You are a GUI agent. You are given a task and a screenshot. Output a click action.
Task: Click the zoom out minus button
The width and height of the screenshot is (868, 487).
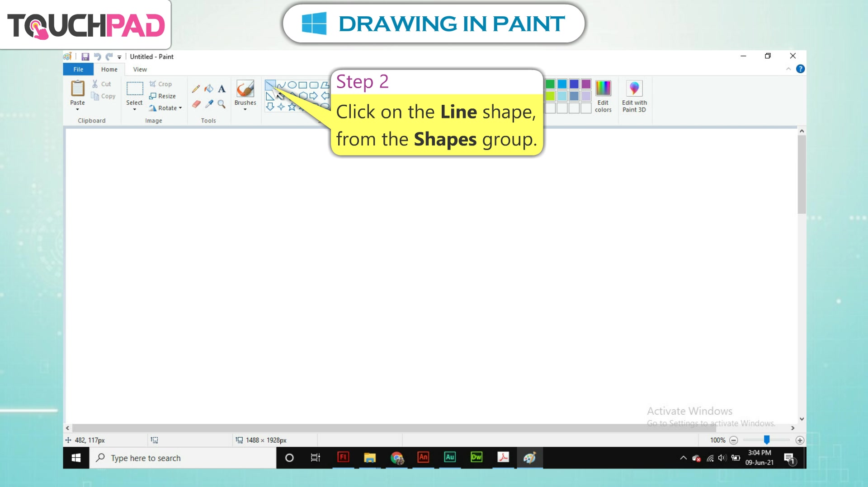[x=734, y=440]
